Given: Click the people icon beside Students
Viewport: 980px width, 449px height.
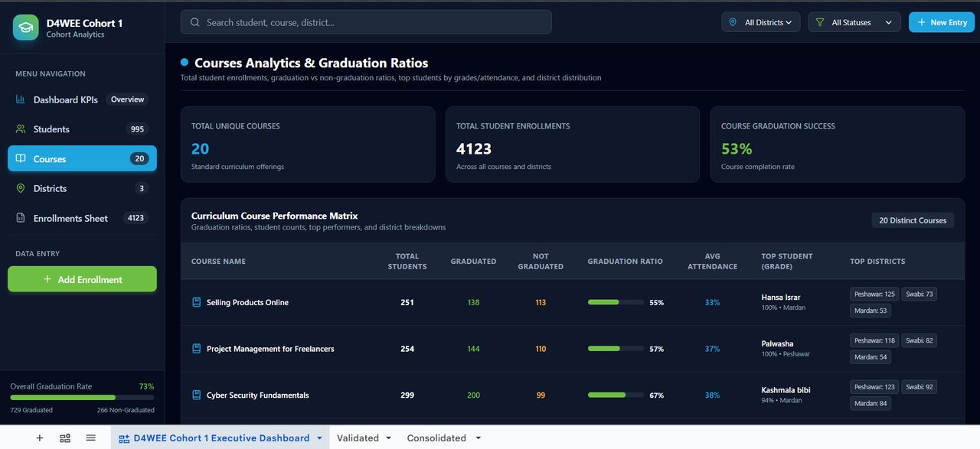Looking at the screenshot, I should tap(21, 129).
